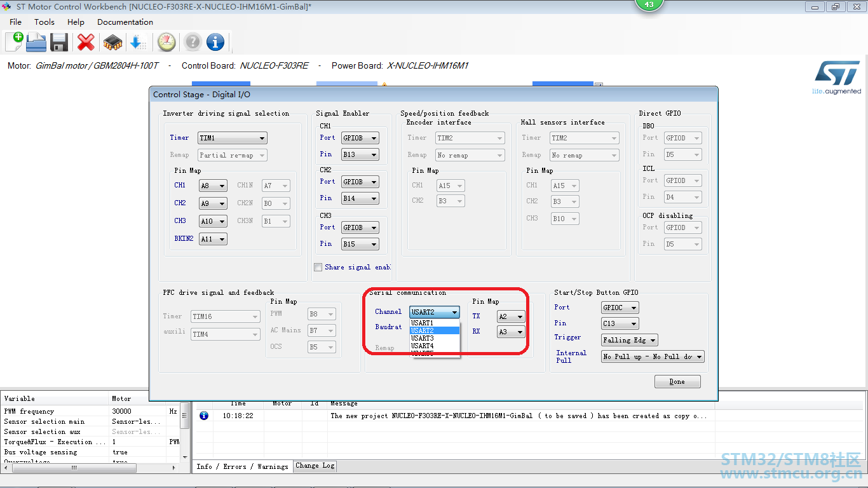The height and width of the screenshot is (488, 868).
Task: Open the Signal Enabler Pin dropdown showing B14
Action: (360, 198)
